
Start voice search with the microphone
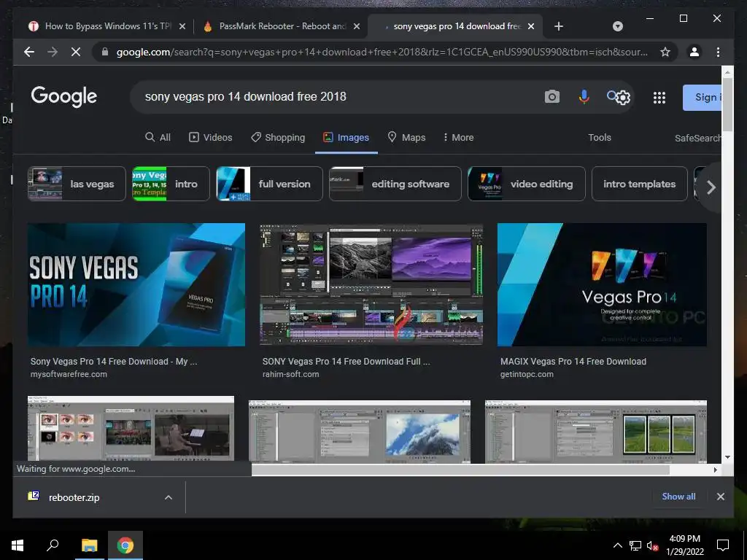tap(584, 97)
